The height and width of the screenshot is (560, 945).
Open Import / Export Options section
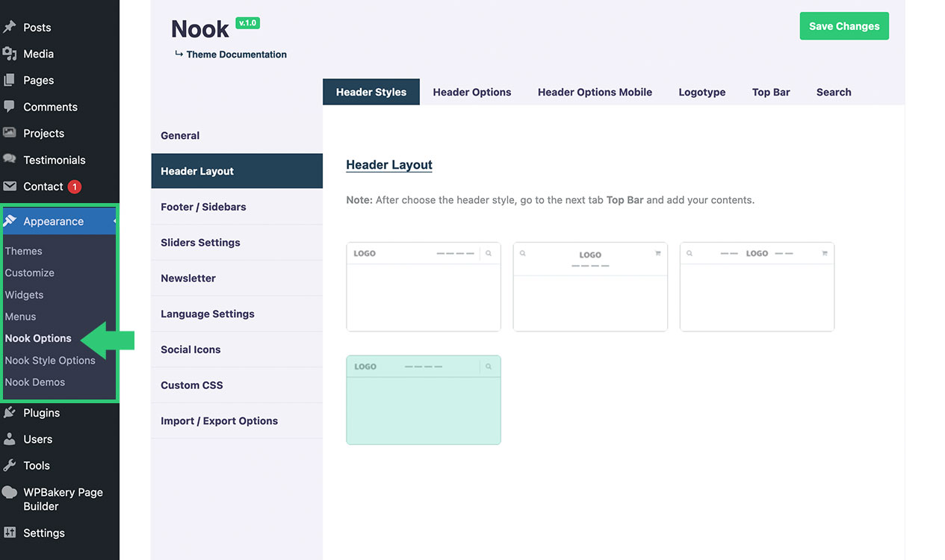(x=219, y=421)
